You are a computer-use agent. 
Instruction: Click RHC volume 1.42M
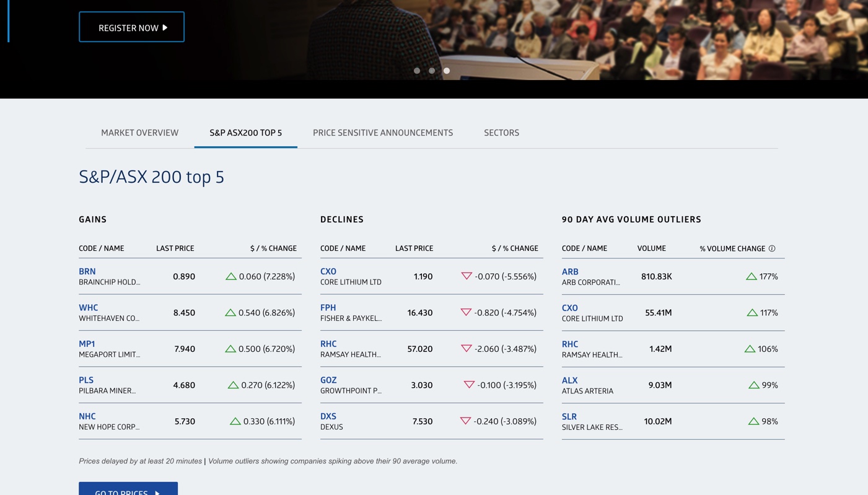click(x=660, y=349)
